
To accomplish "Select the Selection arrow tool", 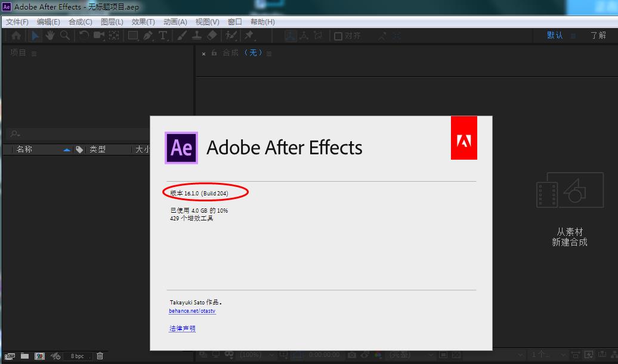I will (x=35, y=36).
